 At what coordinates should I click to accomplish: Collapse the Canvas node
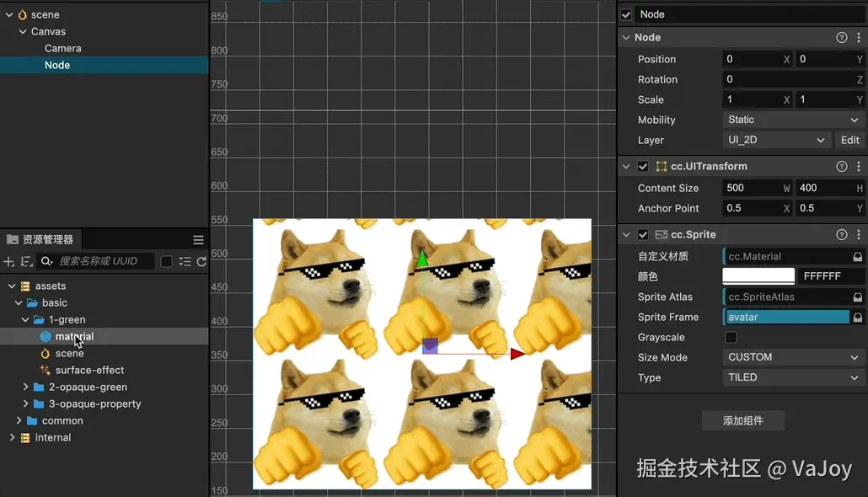[23, 31]
